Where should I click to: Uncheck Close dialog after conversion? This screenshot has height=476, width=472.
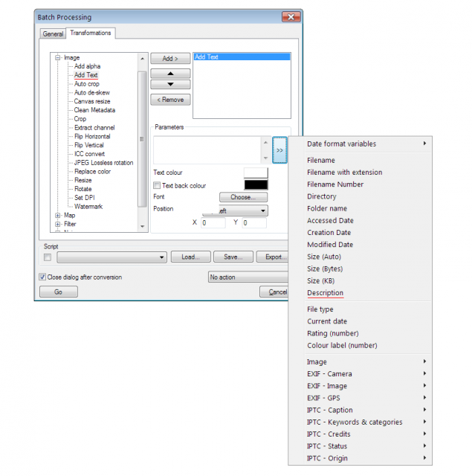point(42,277)
